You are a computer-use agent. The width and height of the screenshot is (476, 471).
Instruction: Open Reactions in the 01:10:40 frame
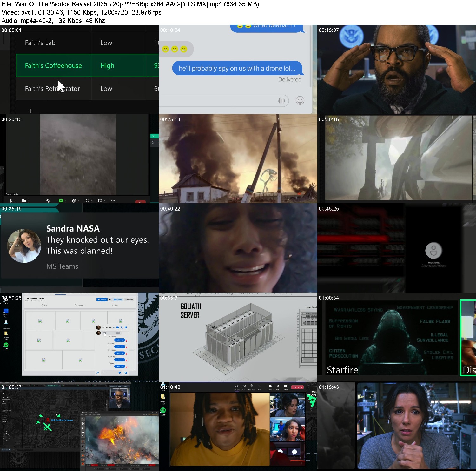click(x=252, y=387)
